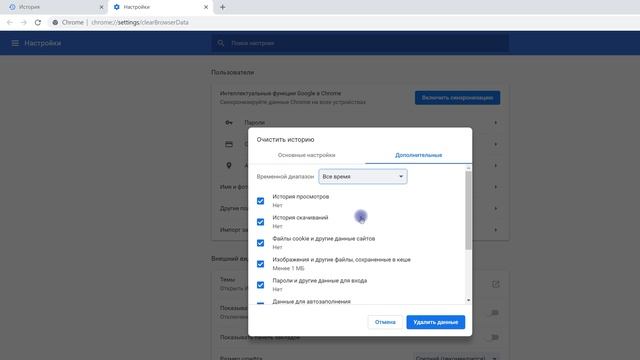Click the dialog scrollbar thumb
This screenshot has width=640, height=360.
coord(468,210)
